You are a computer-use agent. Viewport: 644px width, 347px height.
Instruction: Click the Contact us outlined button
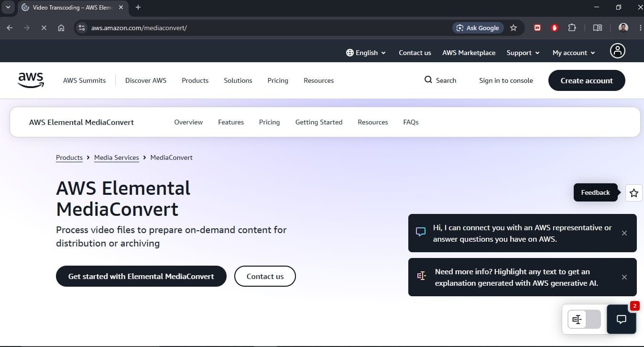tap(265, 276)
